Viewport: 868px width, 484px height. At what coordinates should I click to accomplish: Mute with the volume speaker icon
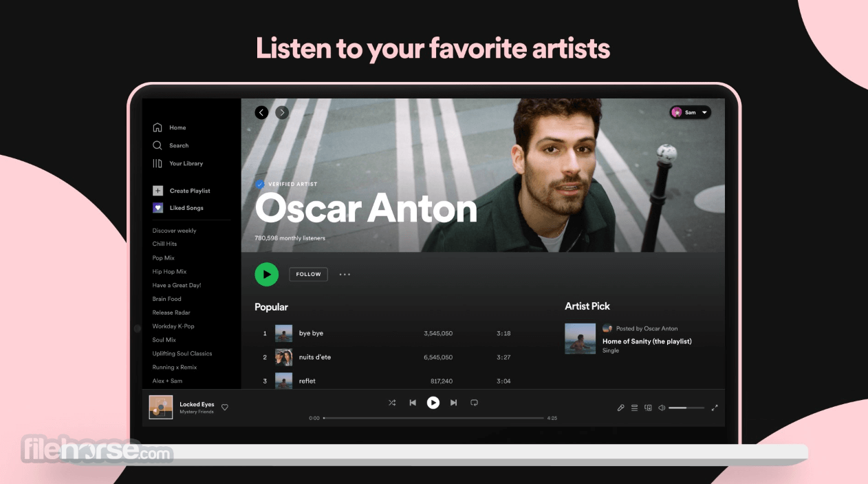click(x=662, y=408)
